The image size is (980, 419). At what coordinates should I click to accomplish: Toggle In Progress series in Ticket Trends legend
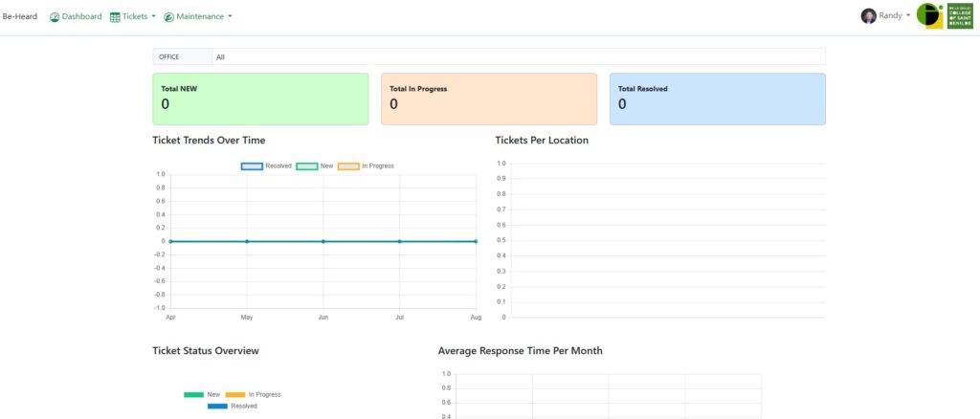[x=347, y=165]
